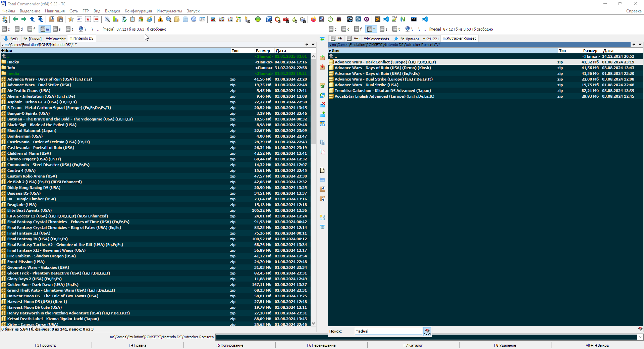Open left panel directory history dropdown arrow
The height and width of the screenshot is (349, 644).
(x=313, y=45)
